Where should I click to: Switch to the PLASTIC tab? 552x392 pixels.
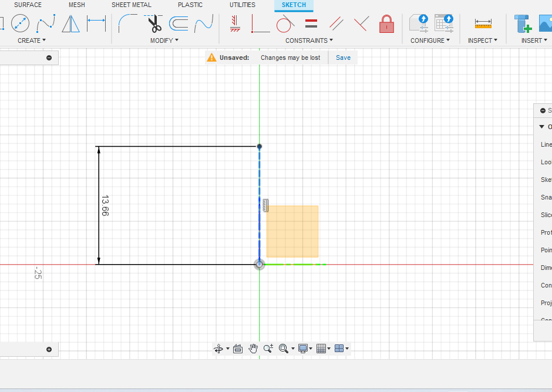tap(190, 5)
